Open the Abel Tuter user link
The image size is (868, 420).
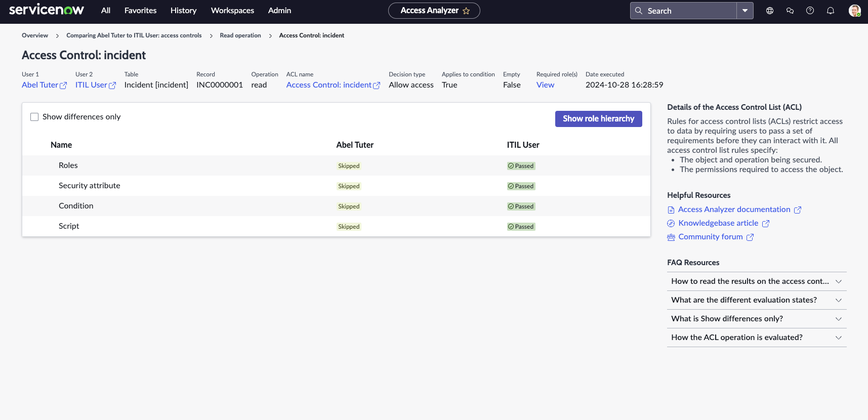[40, 85]
